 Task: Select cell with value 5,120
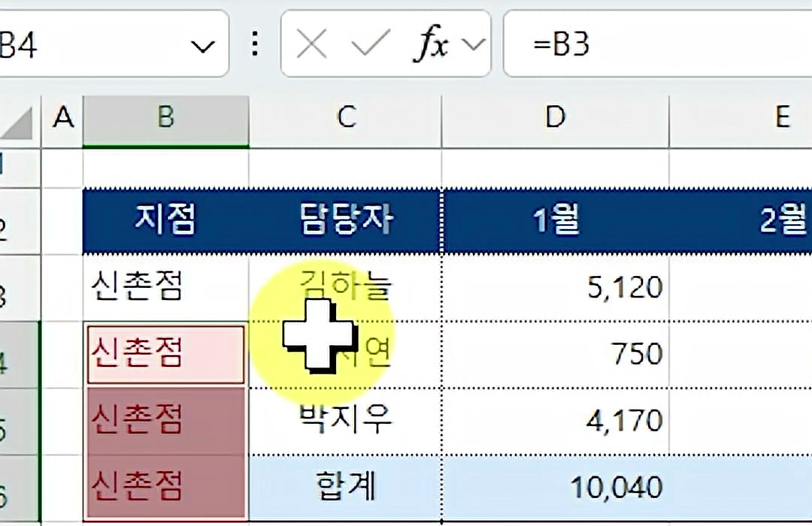pyautogui.click(x=555, y=287)
